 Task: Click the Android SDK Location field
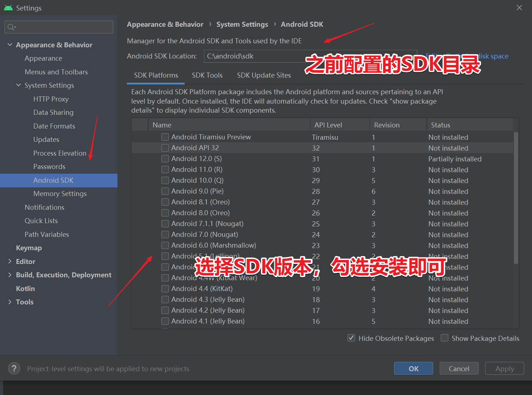click(x=310, y=56)
